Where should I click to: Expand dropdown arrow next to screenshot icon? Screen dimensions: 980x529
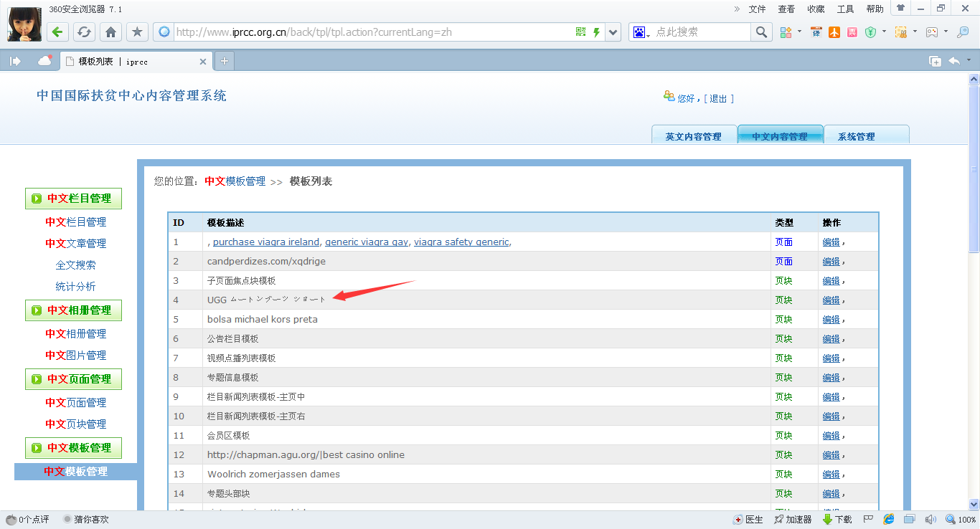pos(915,32)
